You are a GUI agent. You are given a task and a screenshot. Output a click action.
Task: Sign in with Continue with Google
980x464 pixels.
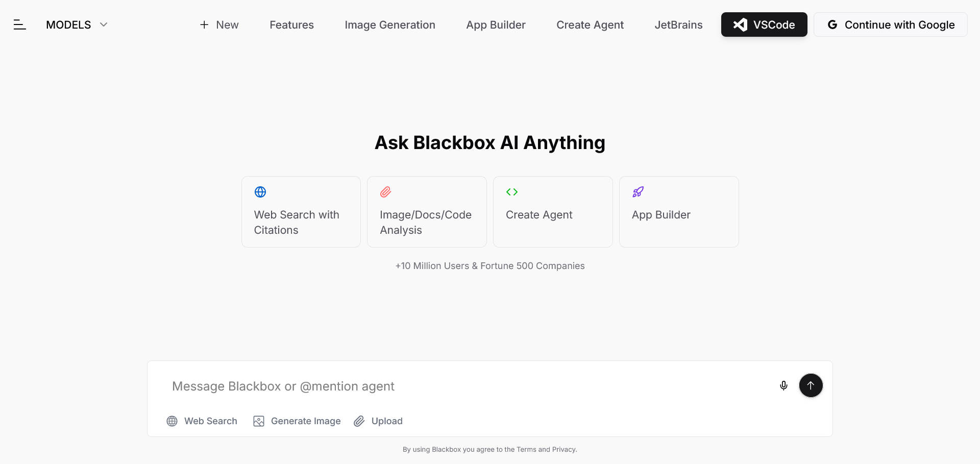pyautogui.click(x=890, y=25)
